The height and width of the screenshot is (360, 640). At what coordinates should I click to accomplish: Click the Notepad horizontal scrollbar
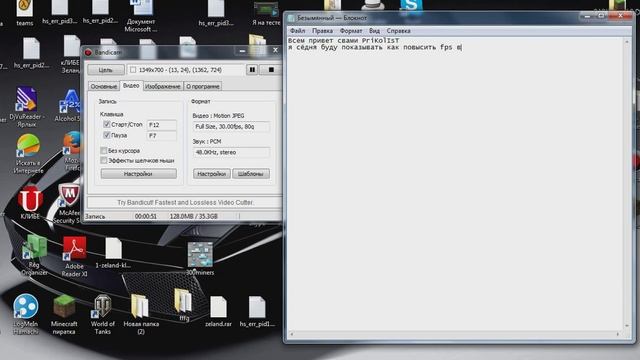click(455, 334)
